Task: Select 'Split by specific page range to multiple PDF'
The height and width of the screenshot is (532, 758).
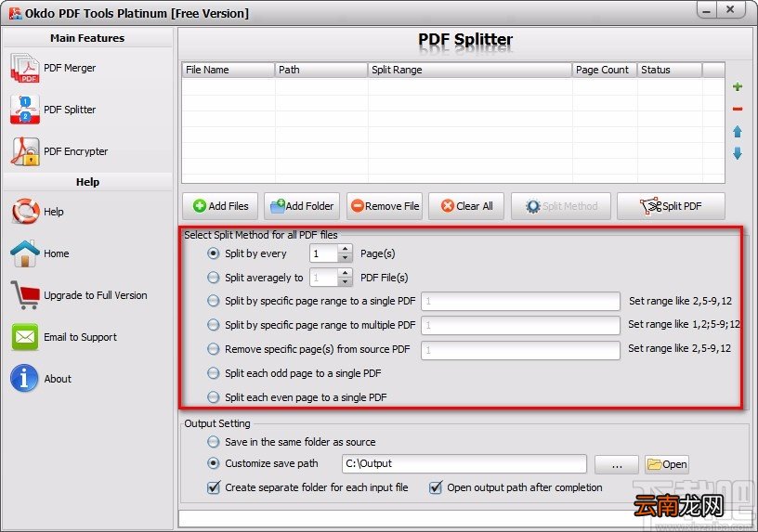Action: (214, 325)
